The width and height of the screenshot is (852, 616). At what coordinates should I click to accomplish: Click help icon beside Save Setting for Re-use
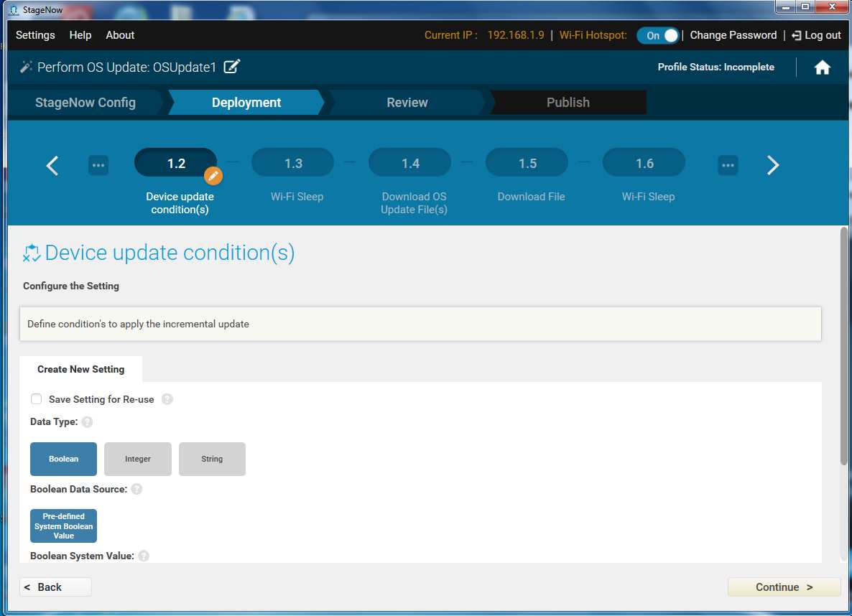[x=167, y=399]
